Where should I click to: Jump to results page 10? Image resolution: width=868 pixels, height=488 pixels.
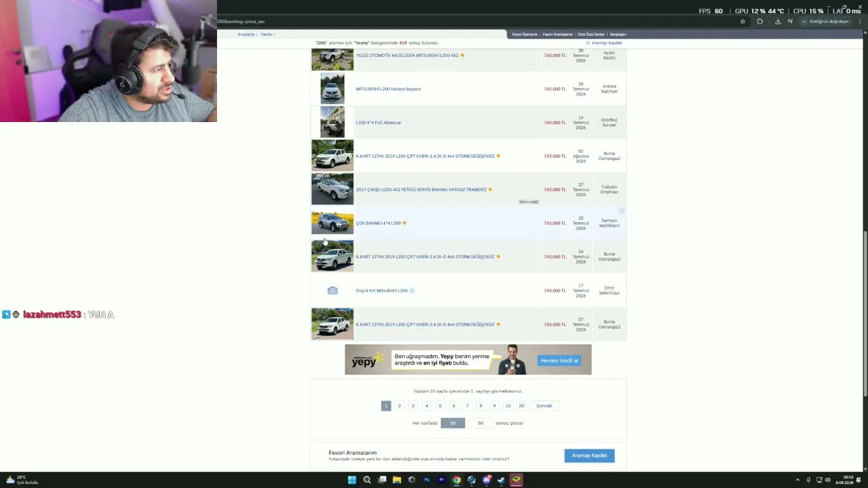click(x=508, y=406)
